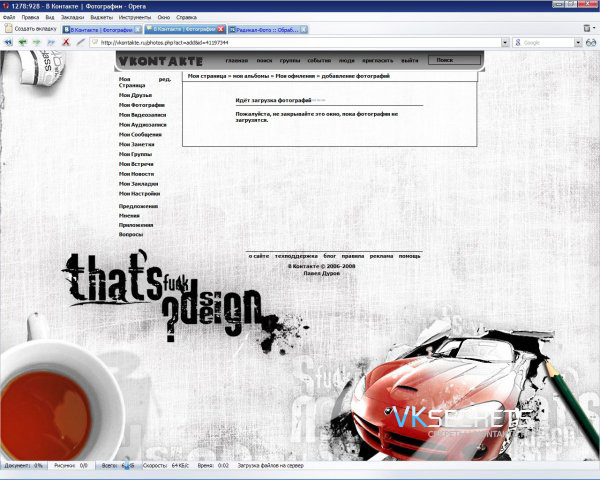Viewport: 600px width, 480px height.
Task: Stop loading with the red X
Action: pyautogui.click(x=66, y=42)
